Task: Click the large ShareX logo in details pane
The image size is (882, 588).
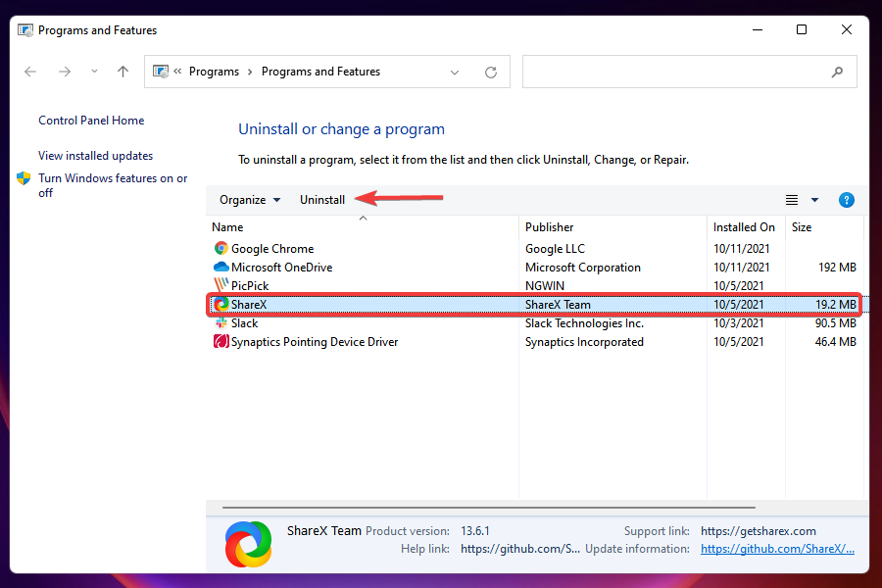Action: (x=248, y=544)
